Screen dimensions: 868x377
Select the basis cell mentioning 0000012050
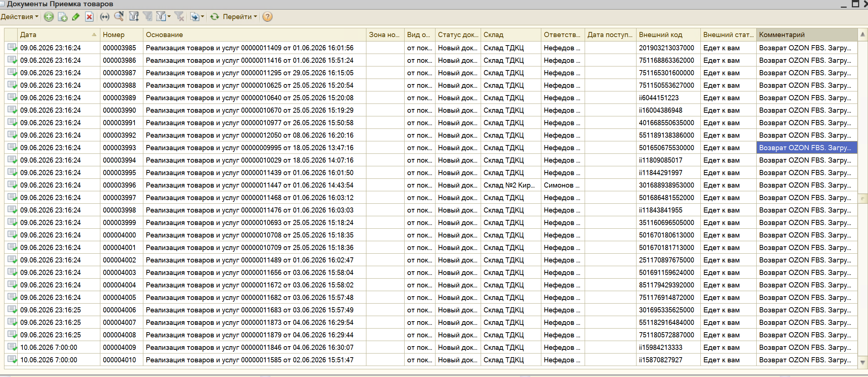tap(254, 135)
